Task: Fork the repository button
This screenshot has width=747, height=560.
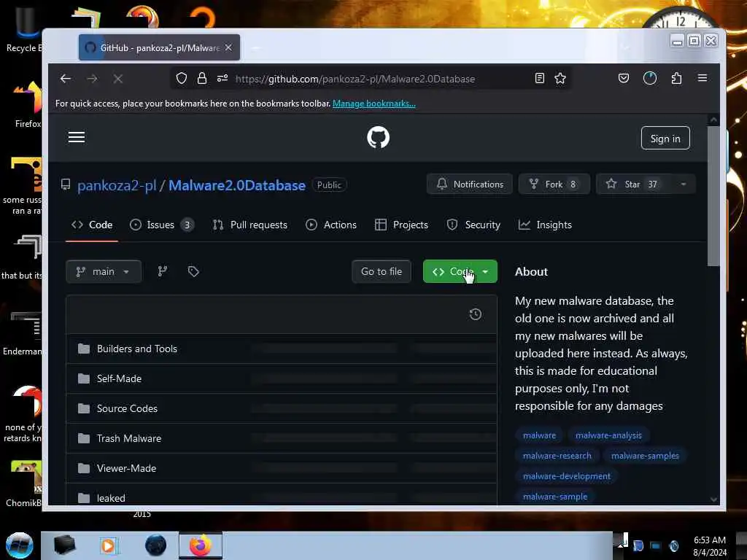Action: [x=554, y=184]
